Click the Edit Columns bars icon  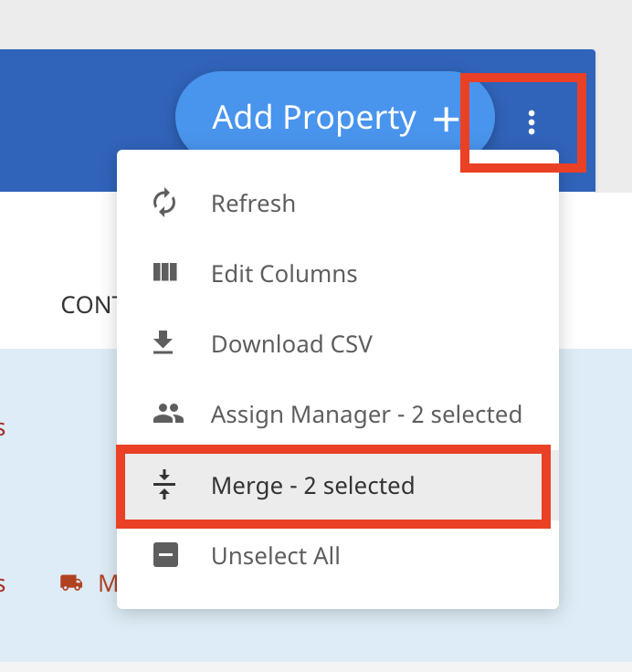coord(165,273)
